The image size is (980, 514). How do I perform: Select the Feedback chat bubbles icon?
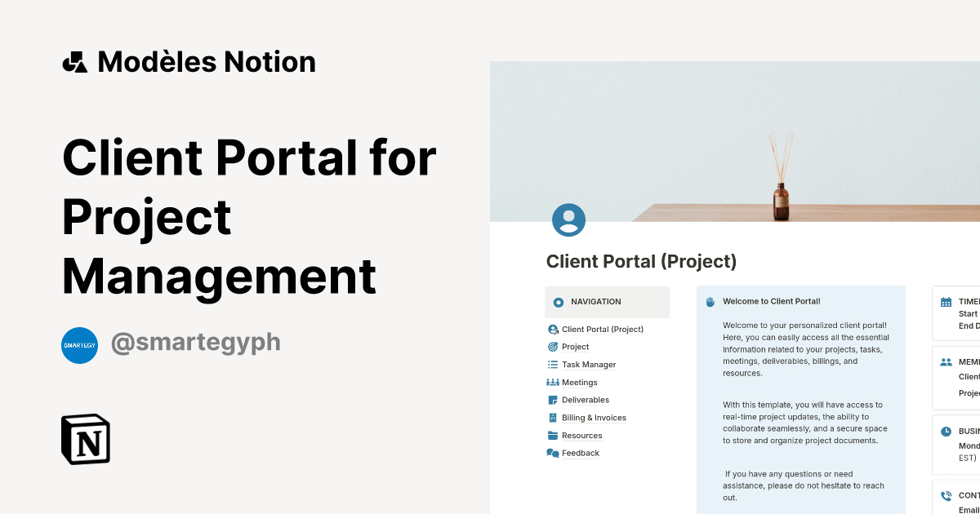click(x=554, y=453)
